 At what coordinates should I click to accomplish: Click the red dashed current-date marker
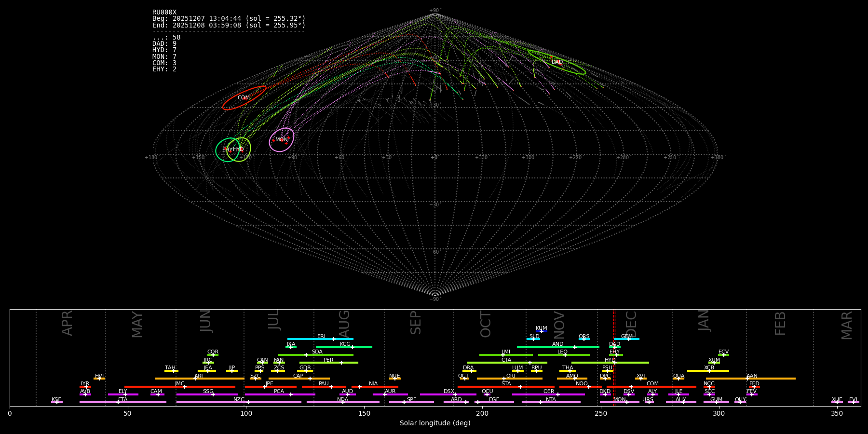click(x=614, y=357)
